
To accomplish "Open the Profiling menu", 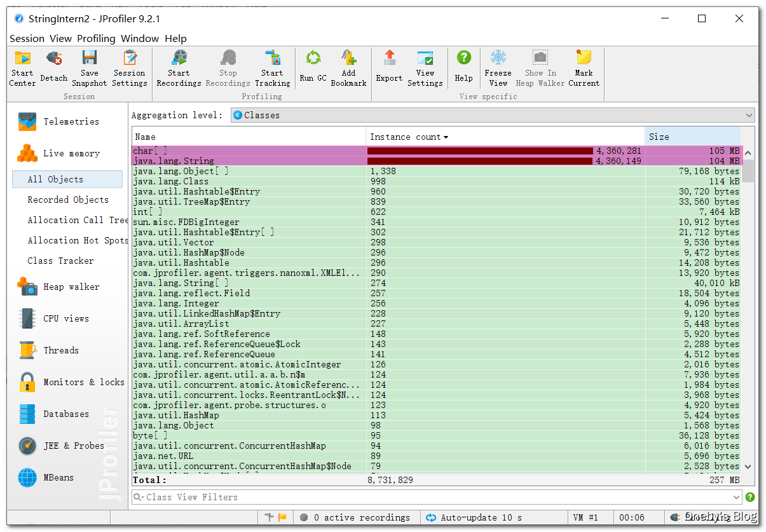I will coord(97,38).
